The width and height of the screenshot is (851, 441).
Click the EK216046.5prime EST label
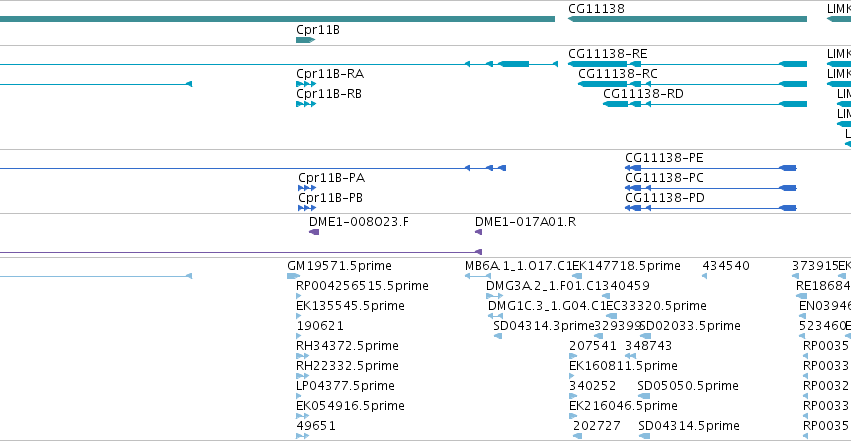[623, 406]
